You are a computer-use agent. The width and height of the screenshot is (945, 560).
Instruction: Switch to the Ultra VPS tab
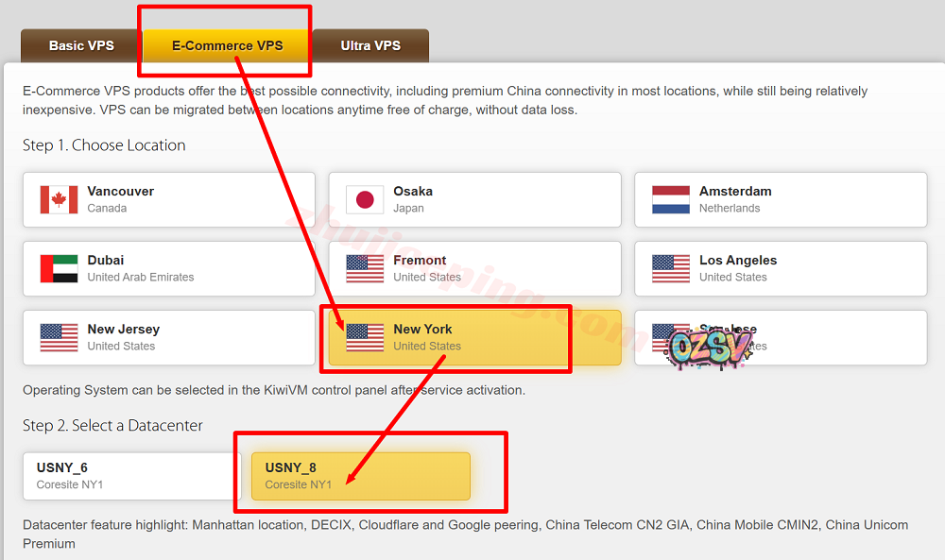370,46
